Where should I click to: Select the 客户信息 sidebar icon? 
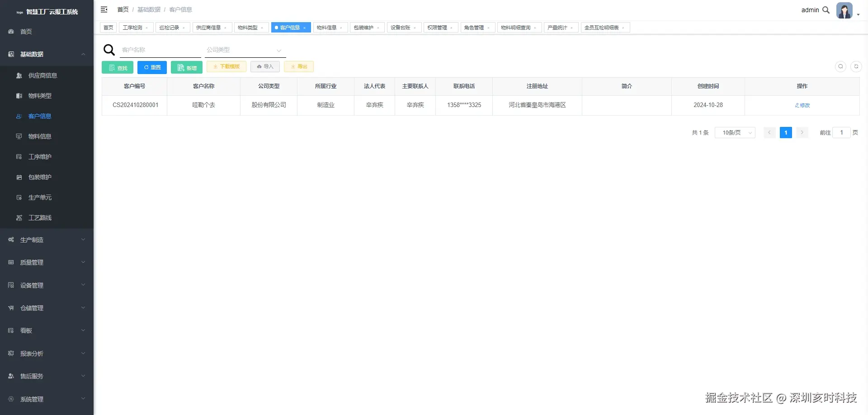coord(19,116)
